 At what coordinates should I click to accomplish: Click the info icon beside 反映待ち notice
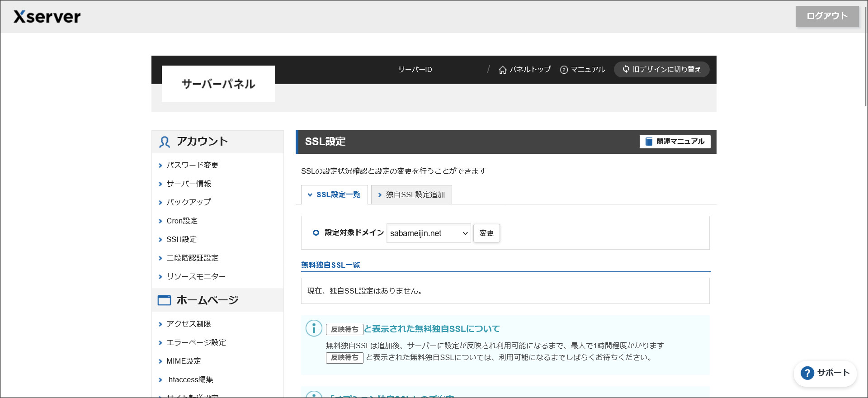(x=314, y=328)
